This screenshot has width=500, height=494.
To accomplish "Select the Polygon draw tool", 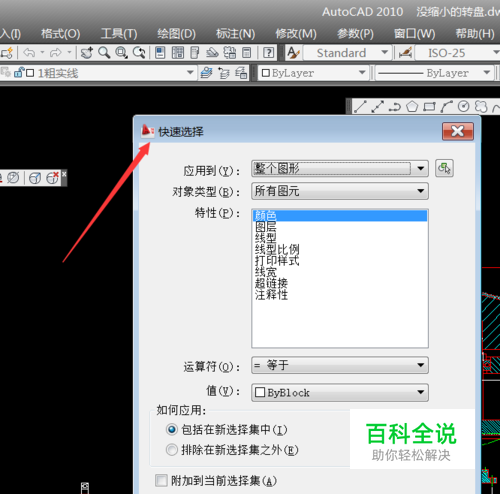I will pos(412,107).
